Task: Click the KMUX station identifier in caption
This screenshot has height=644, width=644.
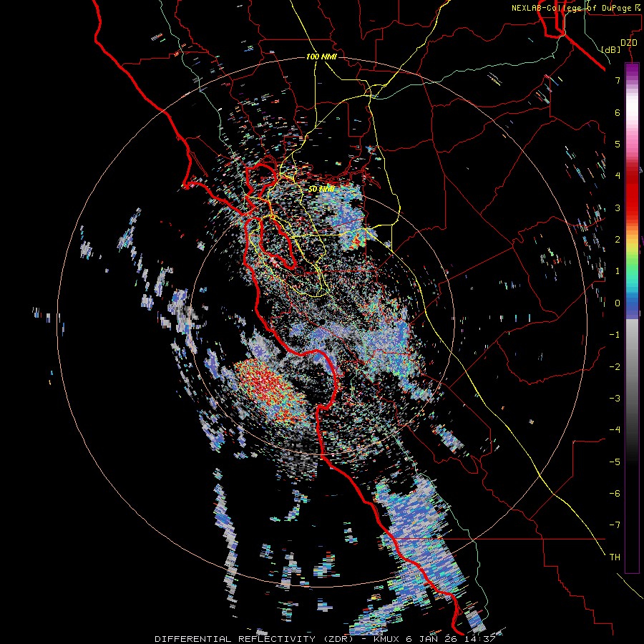Action: point(387,639)
